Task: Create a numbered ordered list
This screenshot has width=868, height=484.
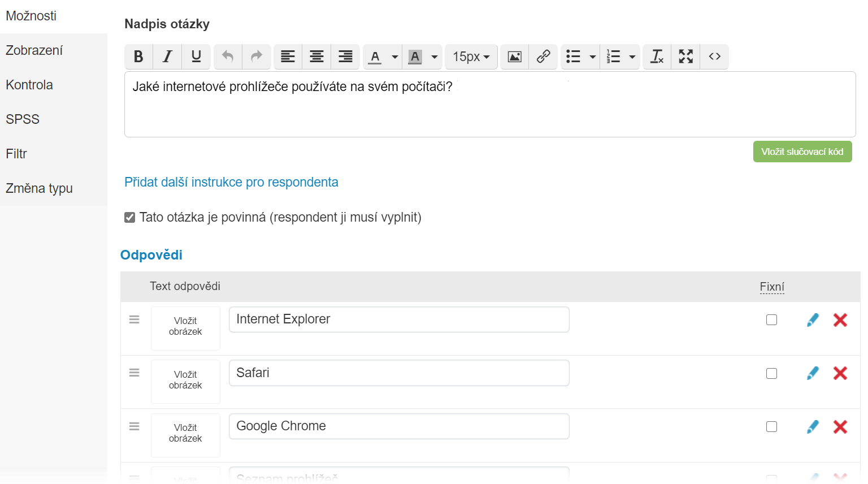Action: (613, 57)
